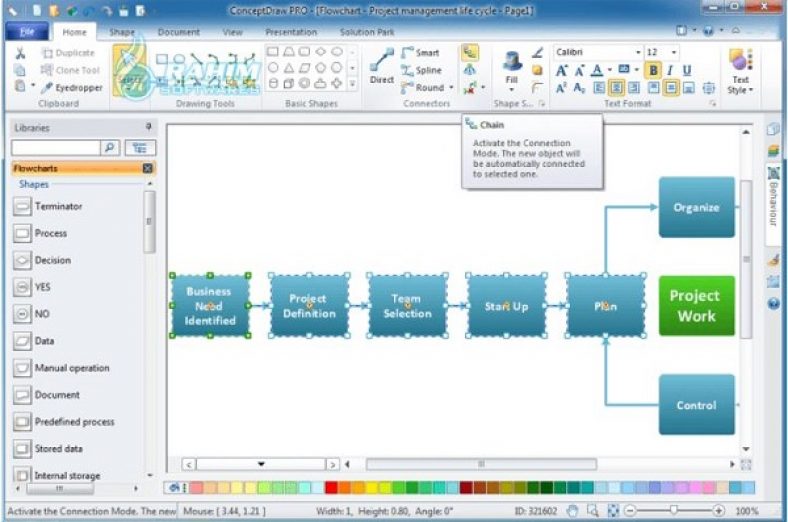Select the Predefined process library shape
788x522 pixels.
tap(64, 422)
